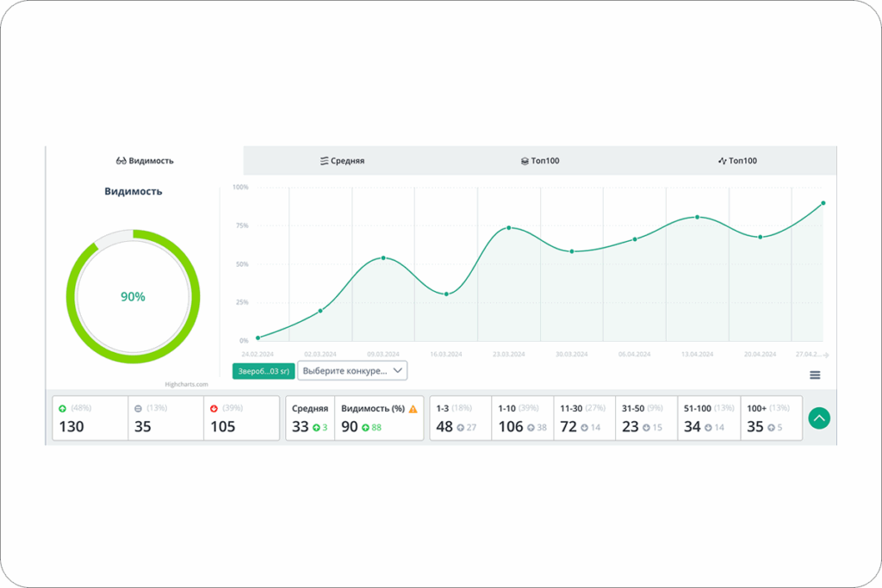
Task: Click the green up-arrow icon above 130
Action: tap(62, 409)
